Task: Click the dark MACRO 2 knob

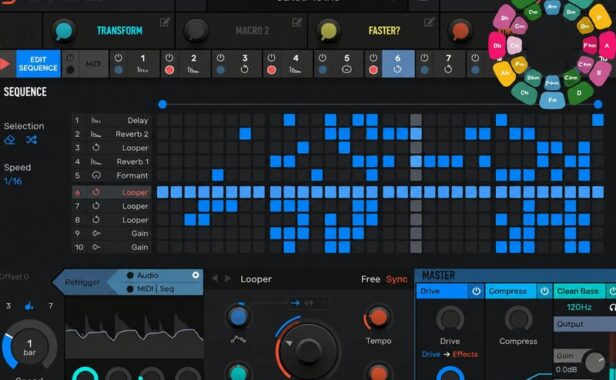Action: pyautogui.click(x=196, y=31)
